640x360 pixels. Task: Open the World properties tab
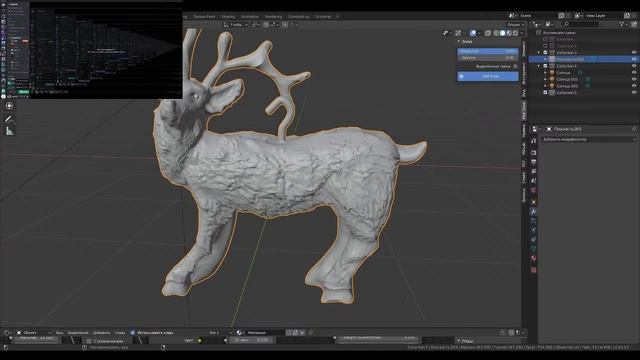(x=533, y=190)
